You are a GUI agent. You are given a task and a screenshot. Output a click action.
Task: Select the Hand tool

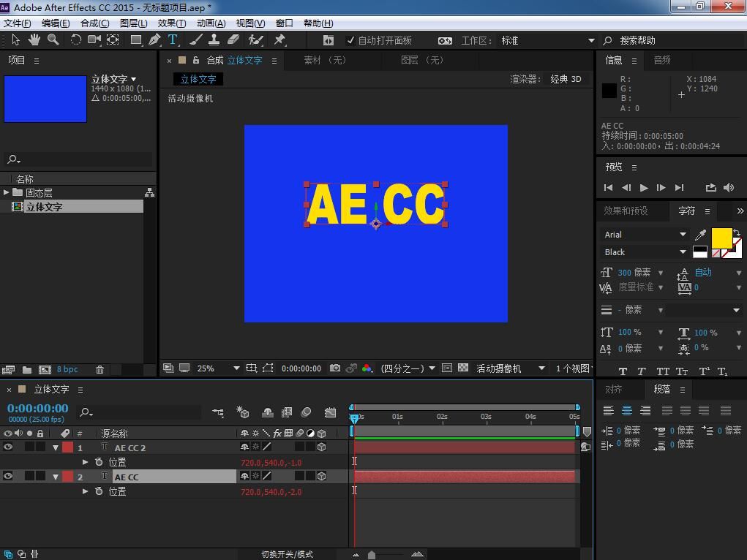tap(34, 40)
